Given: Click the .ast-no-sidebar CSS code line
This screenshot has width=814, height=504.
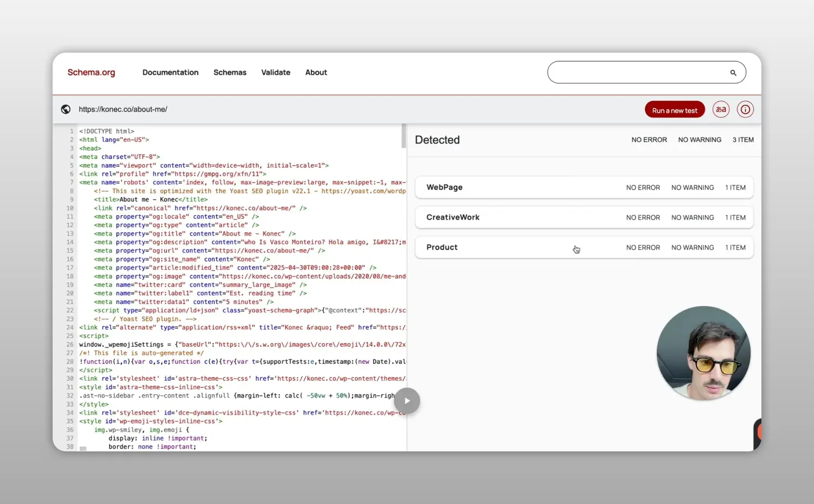Looking at the screenshot, I should point(237,396).
